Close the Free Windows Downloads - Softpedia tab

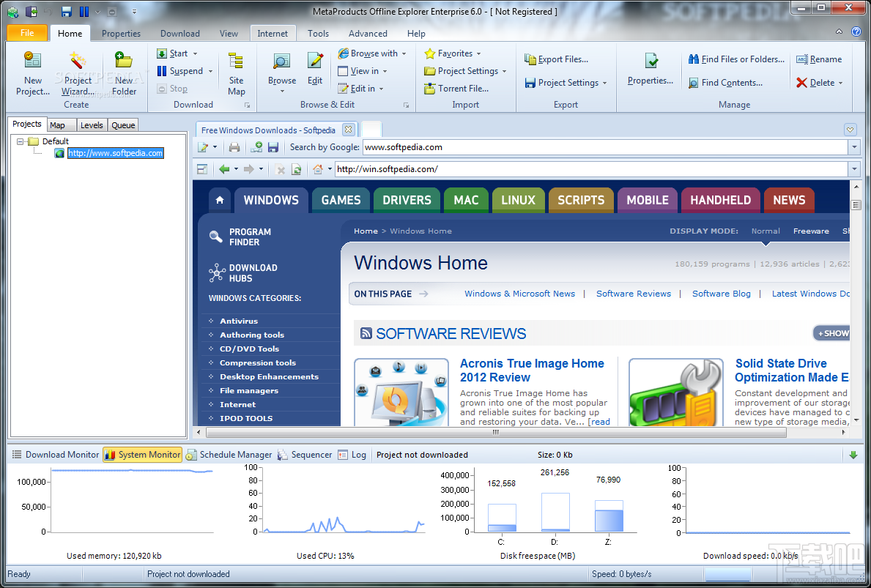pyautogui.click(x=348, y=130)
